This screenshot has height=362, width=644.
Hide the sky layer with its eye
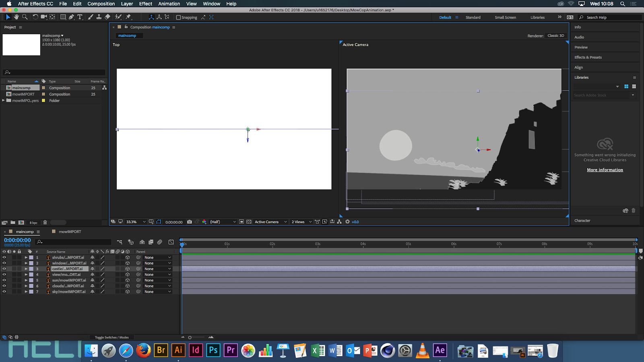[4, 292]
